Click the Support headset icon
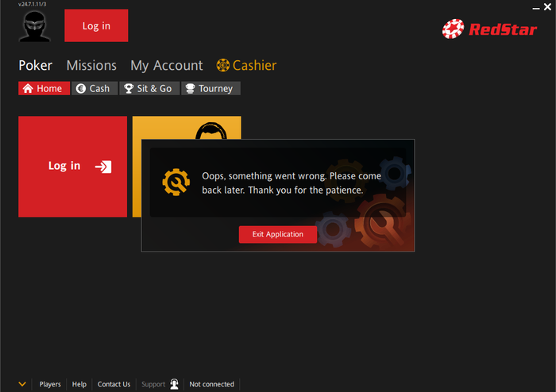The width and height of the screenshot is (556, 392). [174, 384]
